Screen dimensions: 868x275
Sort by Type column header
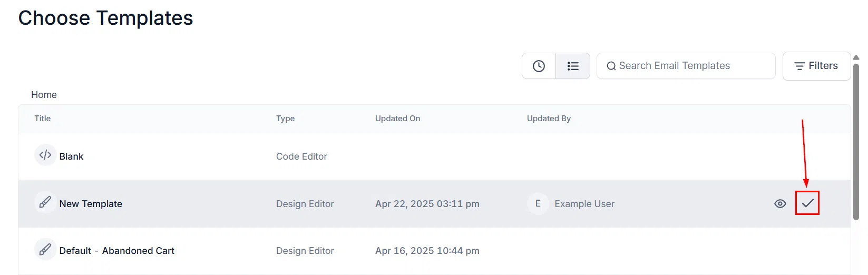click(285, 119)
